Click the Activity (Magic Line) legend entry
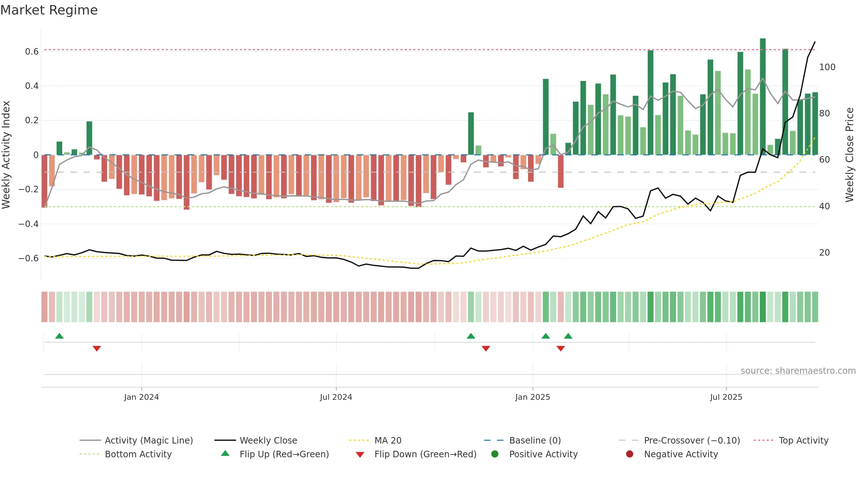868x488 pixels. point(136,440)
